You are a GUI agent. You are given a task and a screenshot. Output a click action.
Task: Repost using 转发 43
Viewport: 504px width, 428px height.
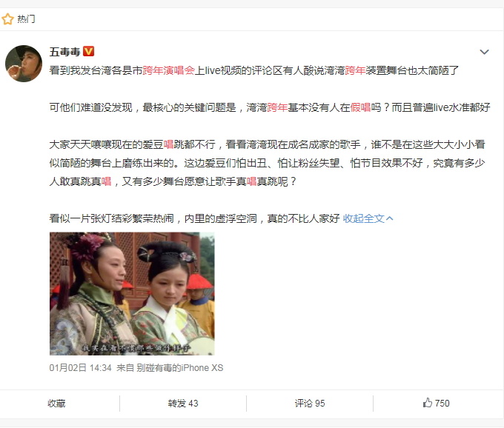[183, 404]
